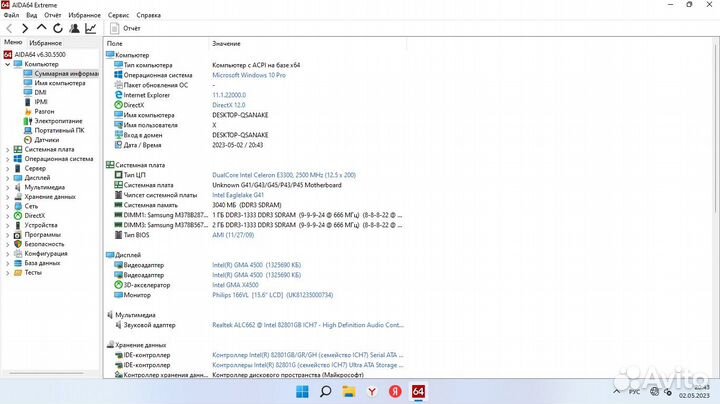Switch to the Меню sidebar tab
Image resolution: width=720 pixels, height=404 pixels.
[13, 42]
